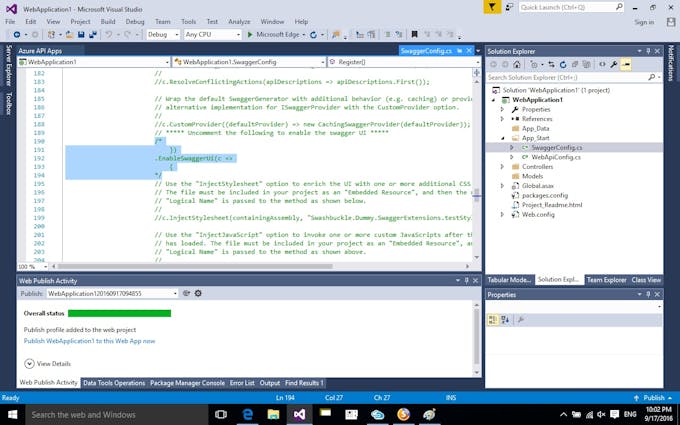This screenshot has height=425, width=680.
Task: Open the Build menu
Action: click(x=108, y=21)
